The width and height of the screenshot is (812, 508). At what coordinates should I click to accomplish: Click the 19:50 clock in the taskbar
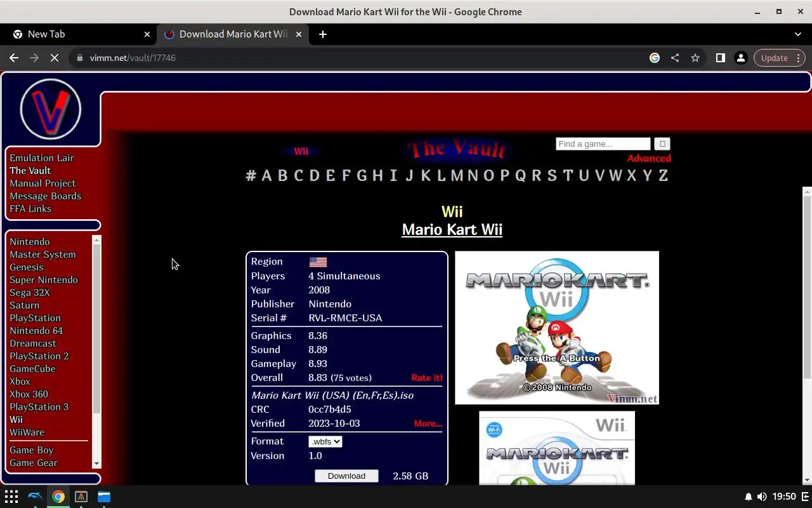[785, 497]
